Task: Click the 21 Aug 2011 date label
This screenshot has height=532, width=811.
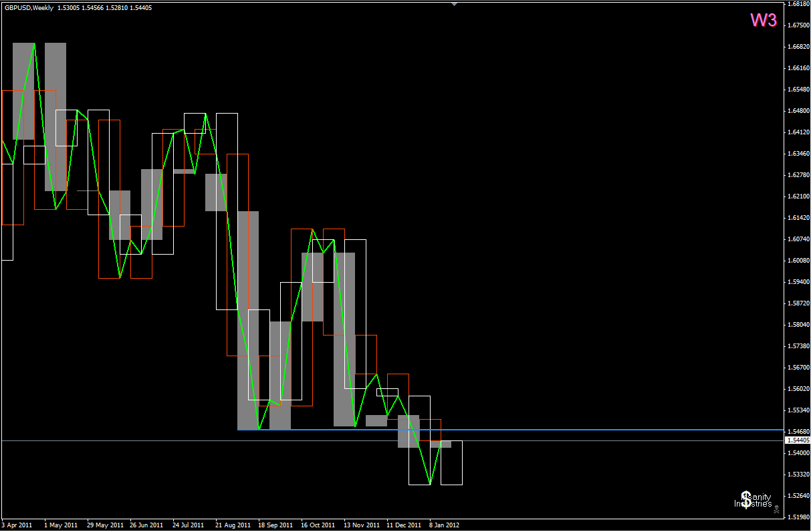Action: pos(233,525)
